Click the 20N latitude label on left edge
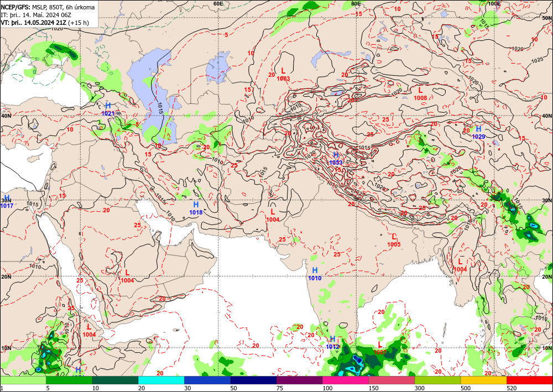Screen dimensions: 553x392 click(6, 277)
